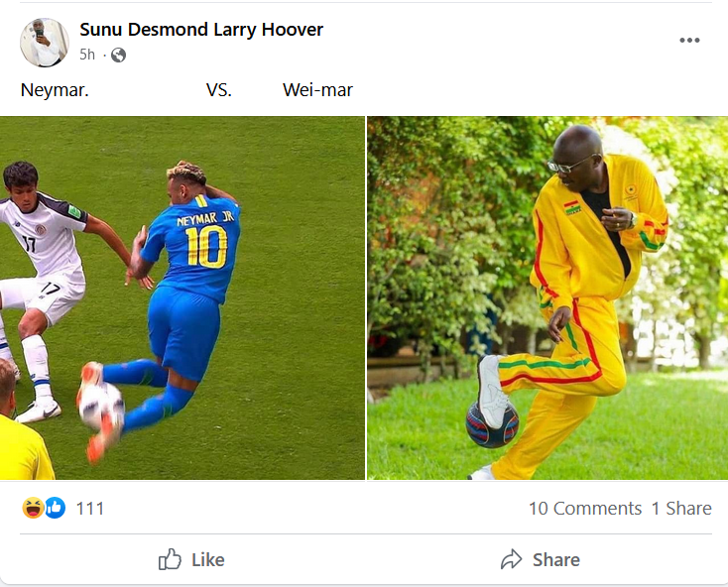Click the public globe privacy icon
This screenshot has height=587, width=728.
pyautogui.click(x=118, y=55)
